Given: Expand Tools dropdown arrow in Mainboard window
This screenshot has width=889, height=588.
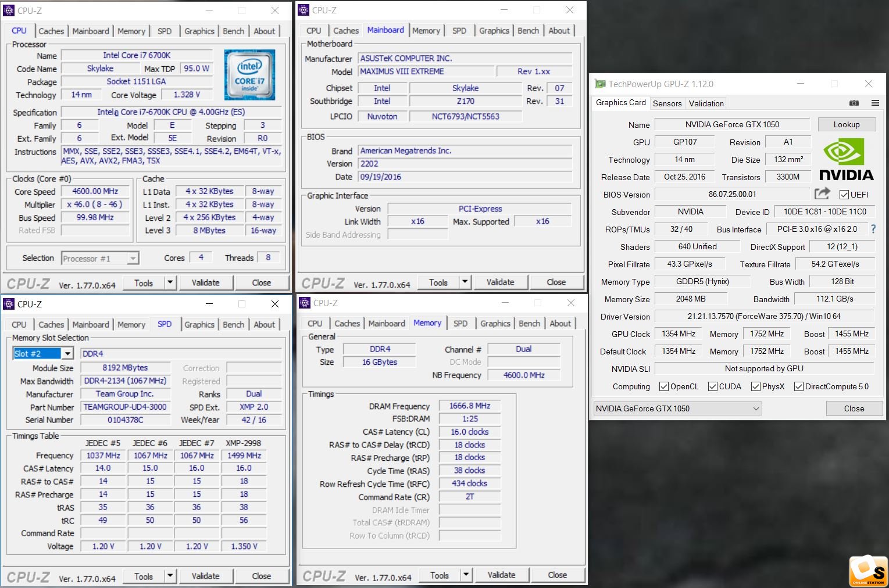Looking at the screenshot, I should (465, 282).
